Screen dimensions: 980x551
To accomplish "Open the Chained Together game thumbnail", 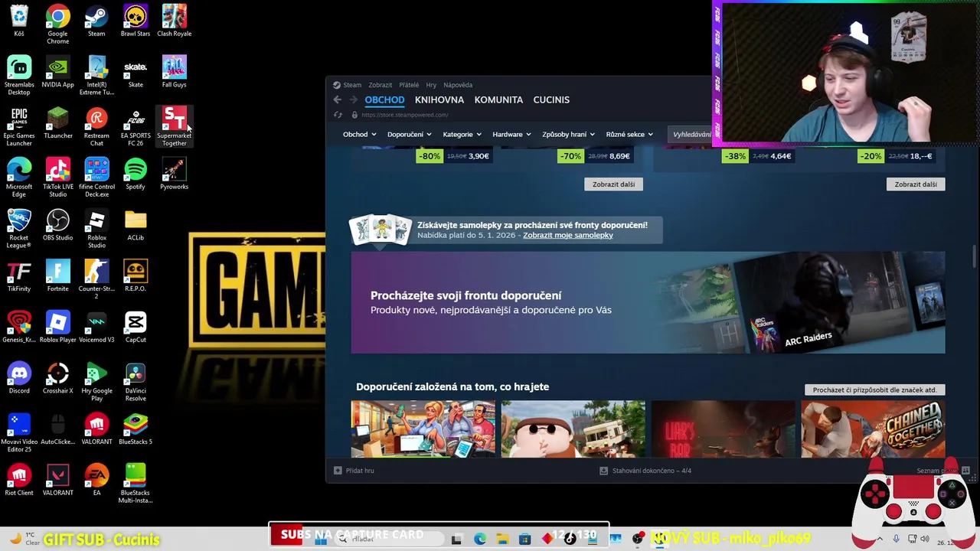I will point(873,429).
